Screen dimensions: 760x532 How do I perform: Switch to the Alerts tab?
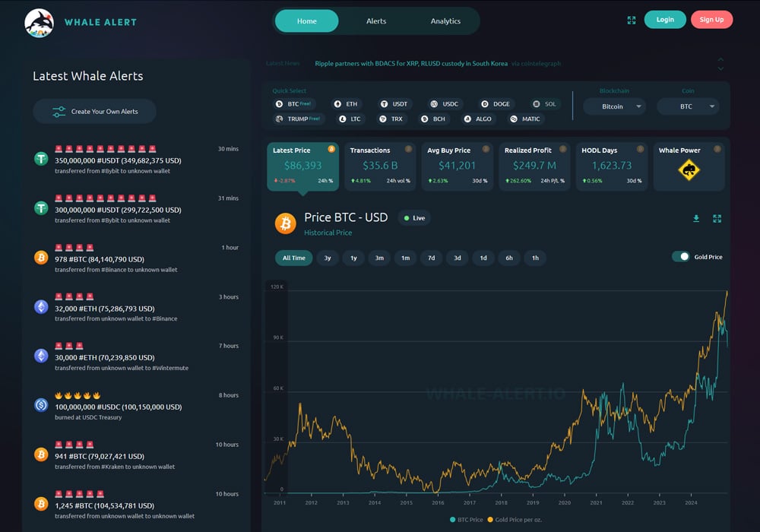[376, 21]
